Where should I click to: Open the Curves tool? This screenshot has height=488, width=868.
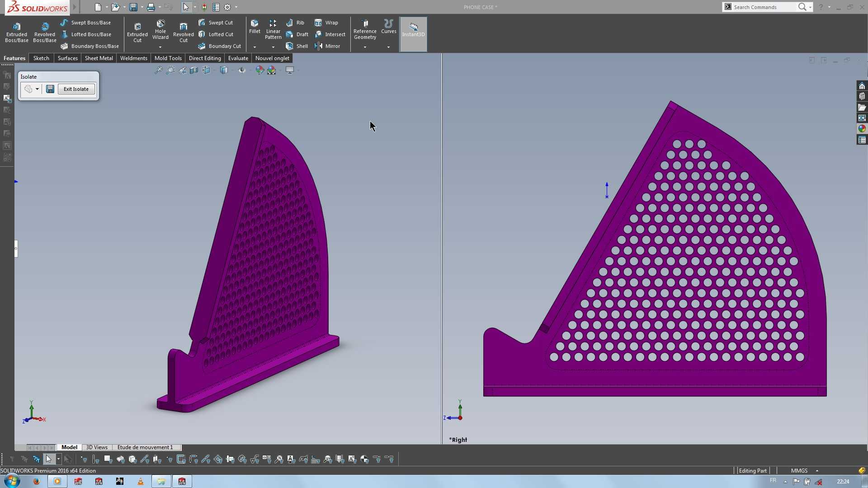tap(388, 27)
